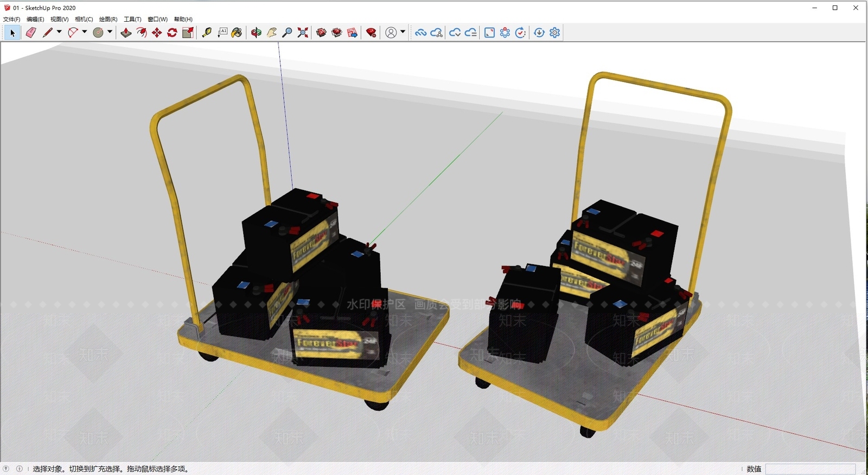Open the Circle shape dropdown arrow

(x=110, y=32)
